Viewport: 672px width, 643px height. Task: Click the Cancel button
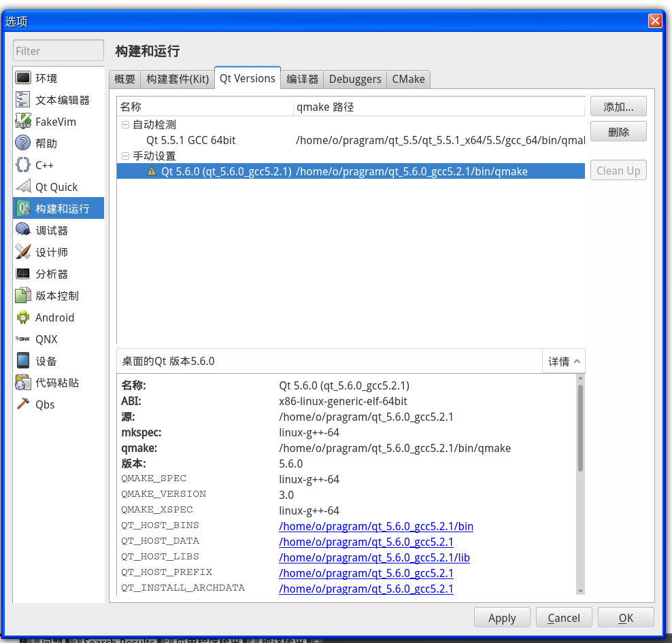pyautogui.click(x=564, y=618)
